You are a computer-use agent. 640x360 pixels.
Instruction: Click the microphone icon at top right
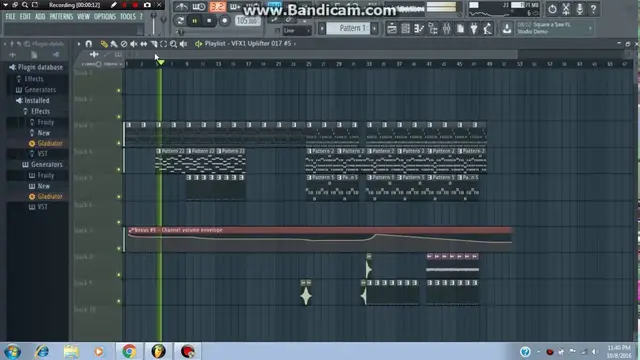coord(580,9)
